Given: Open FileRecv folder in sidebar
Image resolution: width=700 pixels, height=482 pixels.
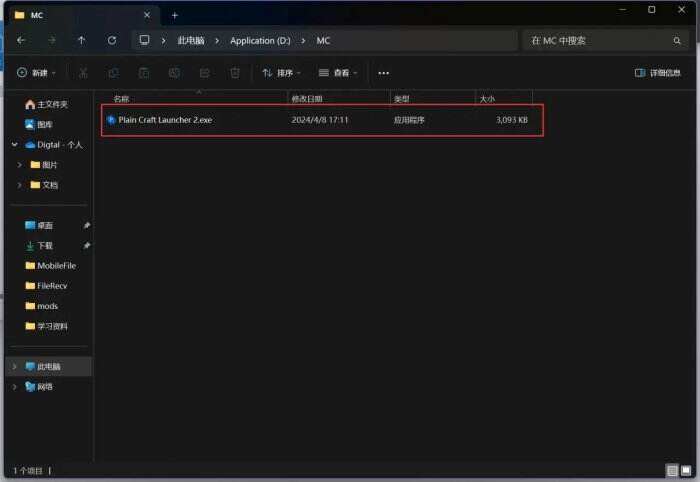Looking at the screenshot, I should (46, 286).
